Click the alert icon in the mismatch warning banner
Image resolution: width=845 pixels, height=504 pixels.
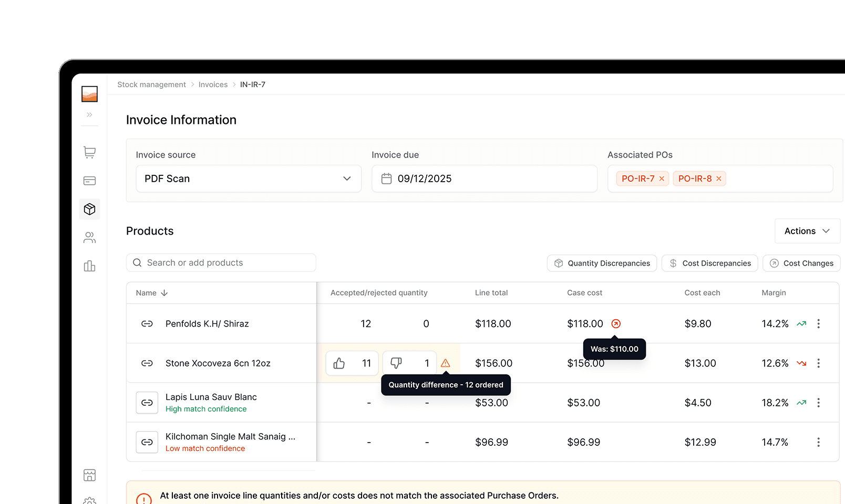144,499
